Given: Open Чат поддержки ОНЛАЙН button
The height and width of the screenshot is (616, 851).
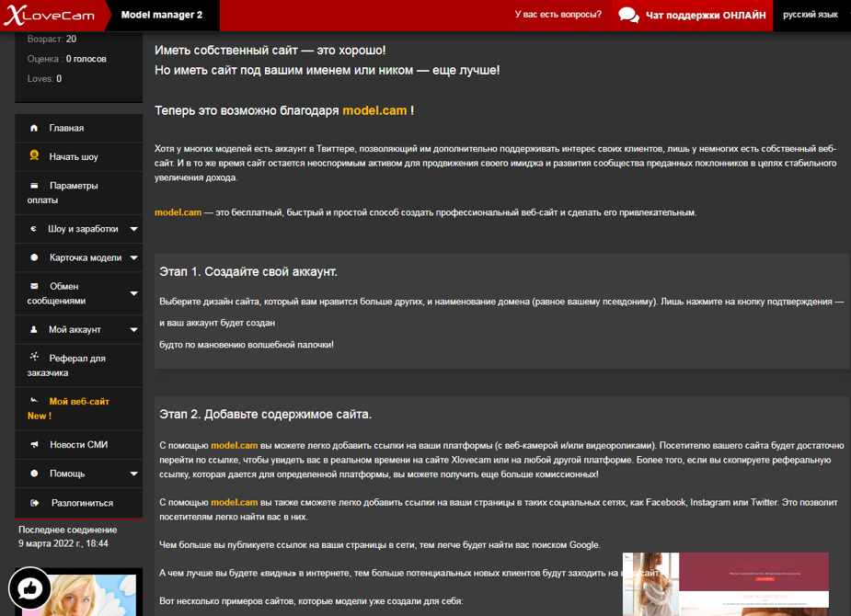Looking at the screenshot, I should click(692, 16).
